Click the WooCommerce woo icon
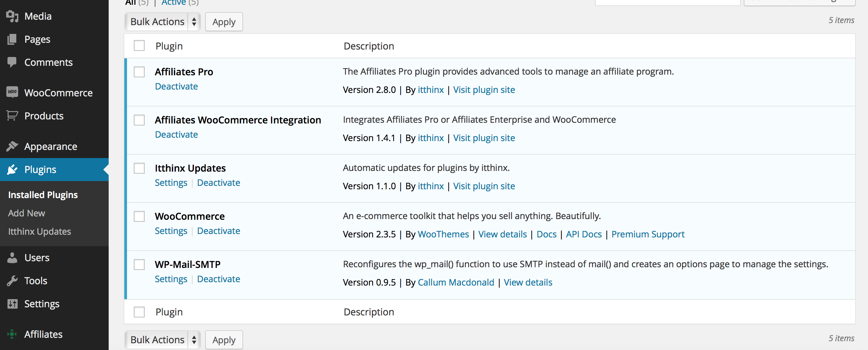The height and width of the screenshot is (350, 868). click(12, 92)
